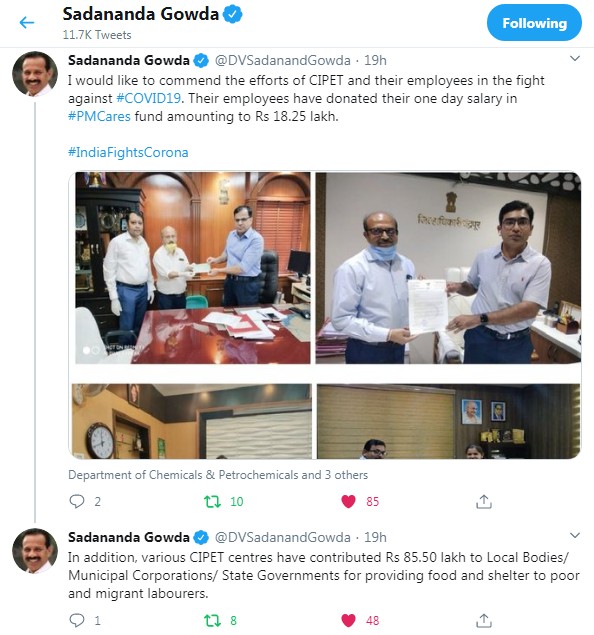Retweet the tweet with 10 retweets

[213, 502]
